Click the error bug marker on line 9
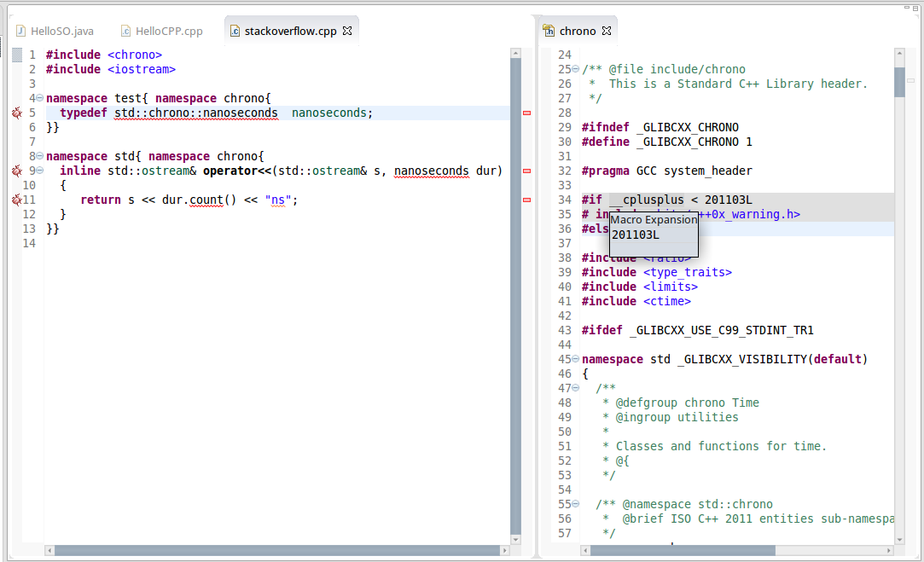Viewport: 924px width, 562px height. [x=17, y=171]
